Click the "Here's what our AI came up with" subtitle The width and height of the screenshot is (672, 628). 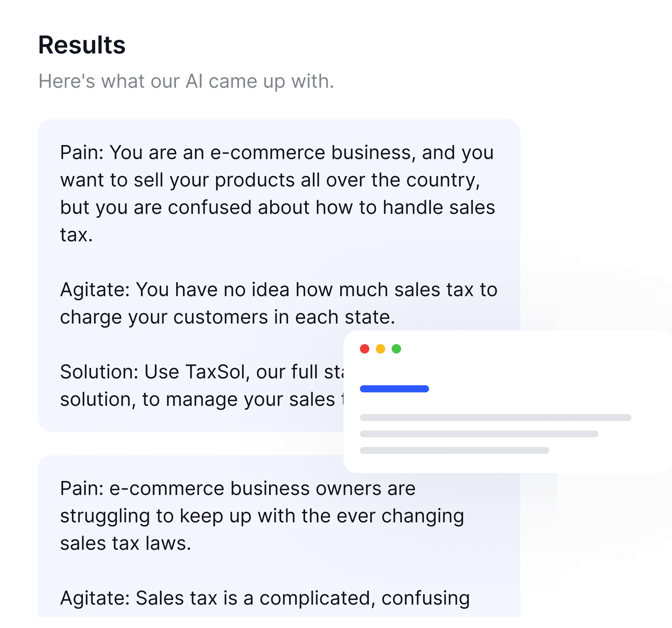coord(186,81)
